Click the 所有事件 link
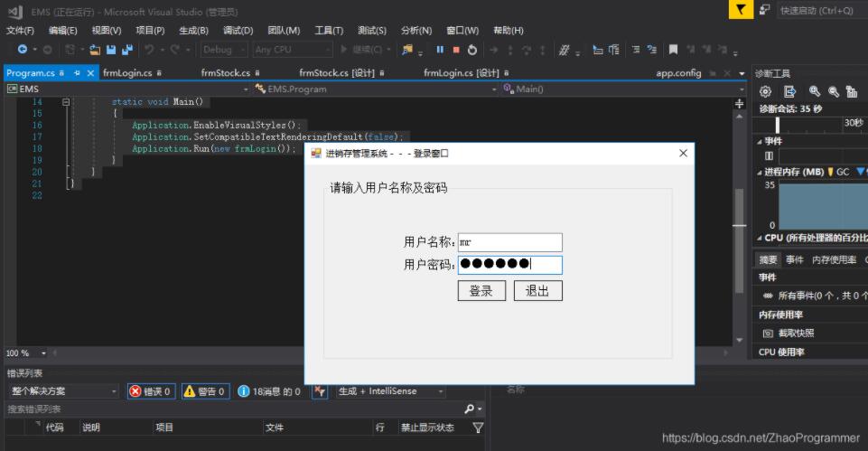 [822, 296]
